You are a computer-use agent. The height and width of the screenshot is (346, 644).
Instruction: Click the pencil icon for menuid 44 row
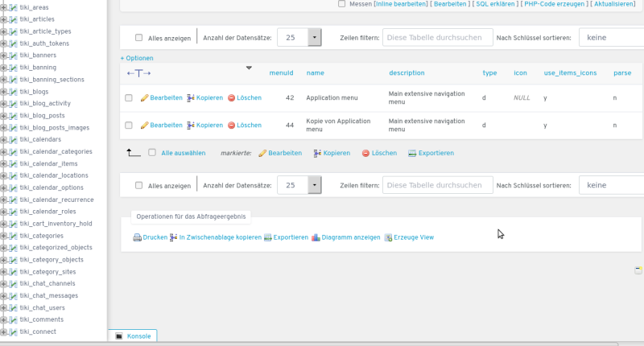coord(144,126)
